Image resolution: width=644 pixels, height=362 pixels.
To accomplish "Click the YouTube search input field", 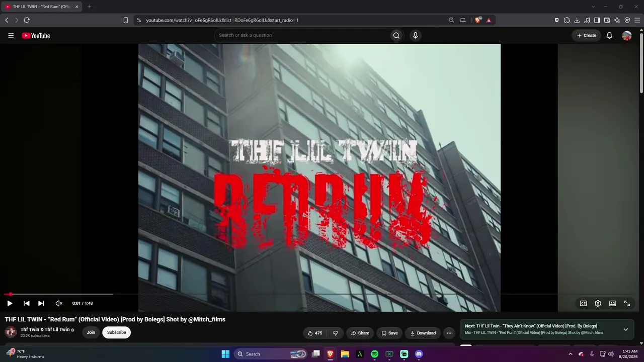I will [301, 35].
